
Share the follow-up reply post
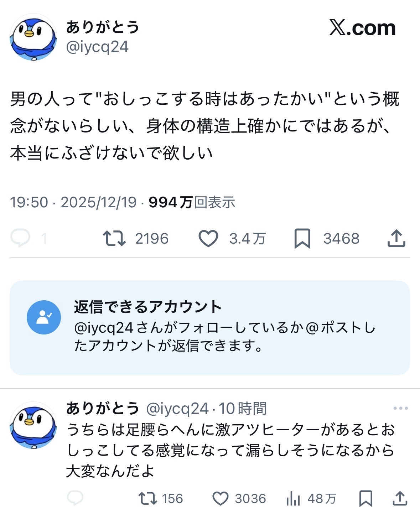[400, 498]
